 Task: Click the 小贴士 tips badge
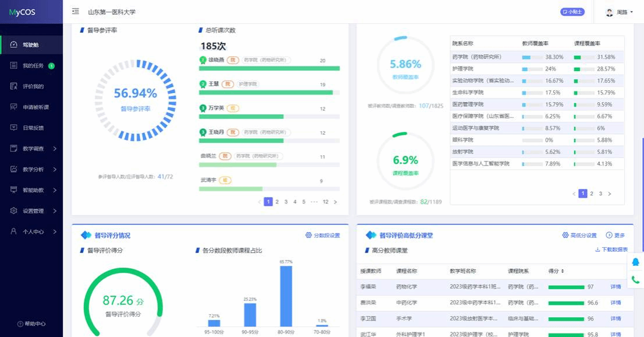[572, 12]
